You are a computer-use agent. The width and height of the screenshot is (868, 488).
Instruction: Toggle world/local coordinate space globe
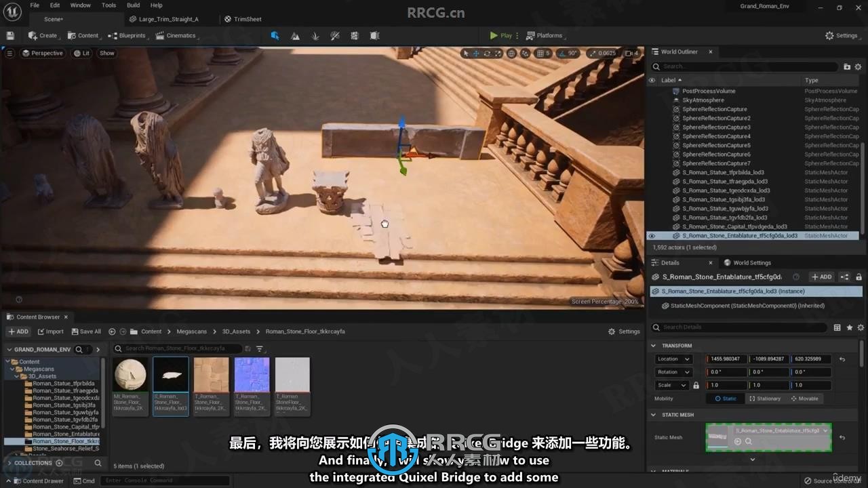tap(512, 54)
